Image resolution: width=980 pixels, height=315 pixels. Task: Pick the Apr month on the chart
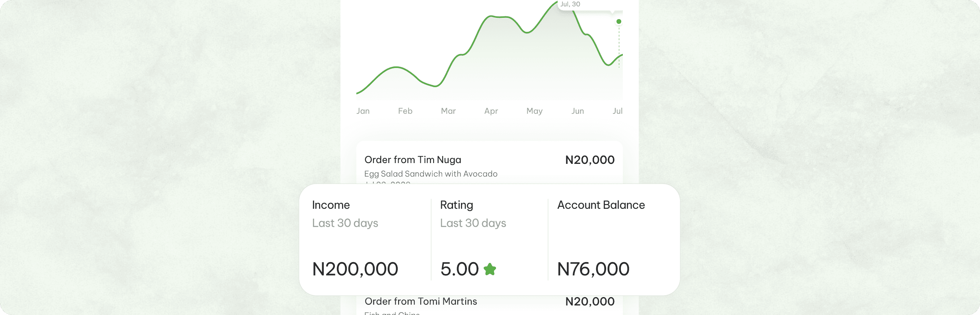(491, 111)
